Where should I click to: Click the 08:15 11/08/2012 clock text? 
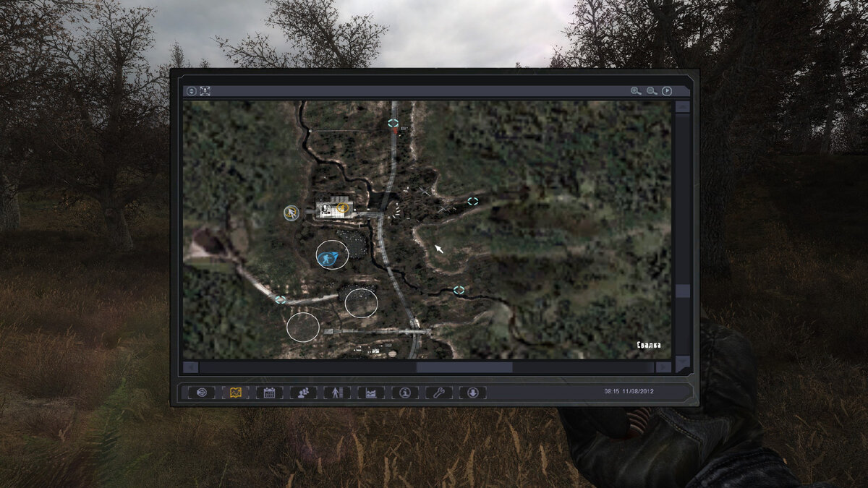tap(629, 391)
